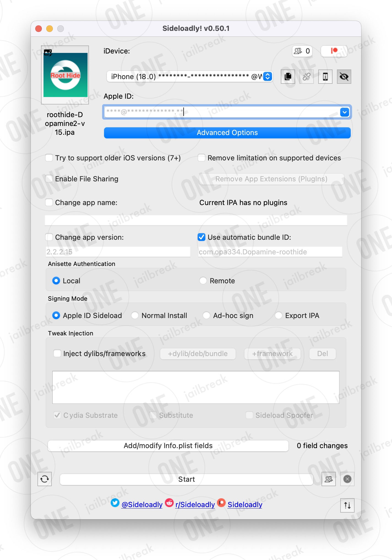Image resolution: width=392 pixels, height=560 pixels.
Task: Click the cancel X icon beside Start
Action: [347, 479]
